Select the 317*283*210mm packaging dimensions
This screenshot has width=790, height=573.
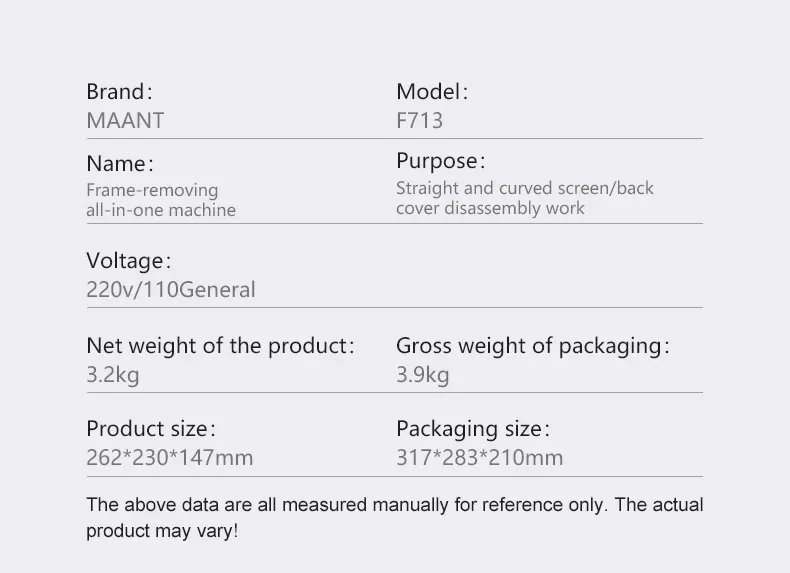479,458
